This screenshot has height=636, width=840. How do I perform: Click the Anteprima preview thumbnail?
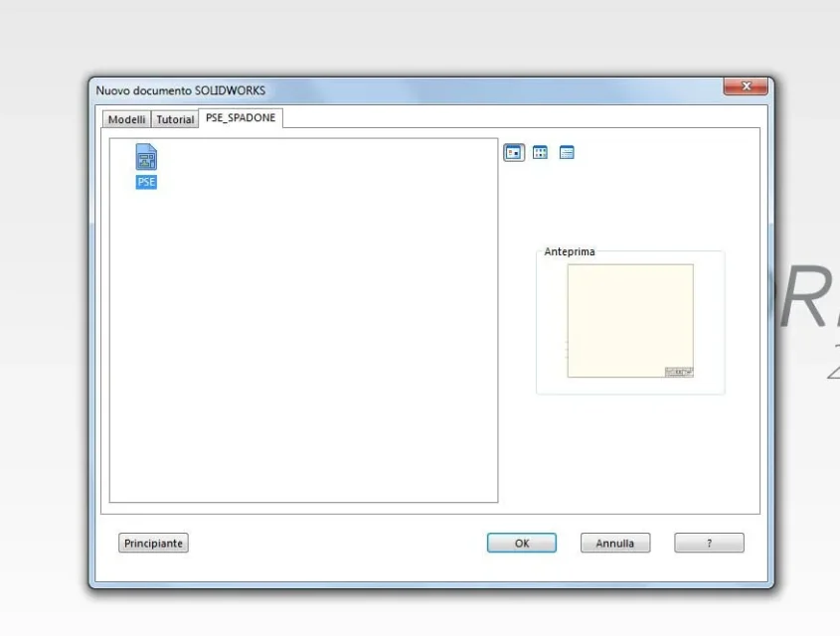630,321
